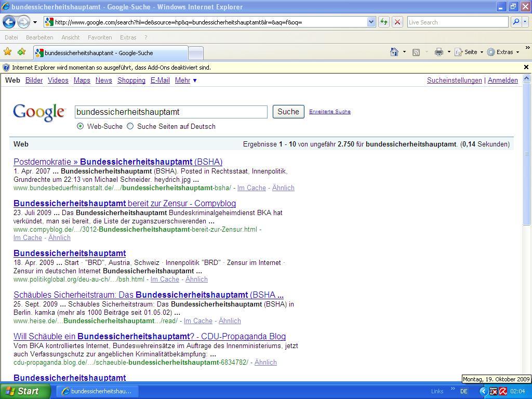The width and height of the screenshot is (532, 399).
Task: Expand toolbar overflow chevron
Action: pyautogui.click(x=527, y=48)
